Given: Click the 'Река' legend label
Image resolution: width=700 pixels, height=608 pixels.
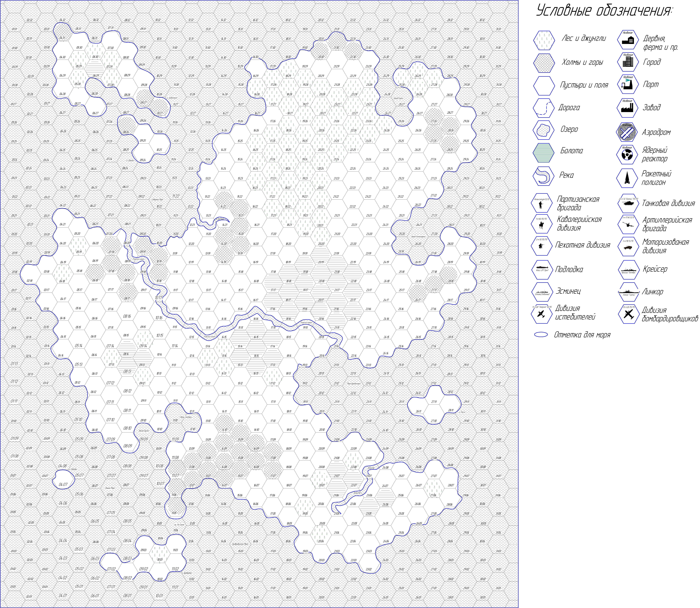Looking at the screenshot, I should pyautogui.click(x=567, y=175).
